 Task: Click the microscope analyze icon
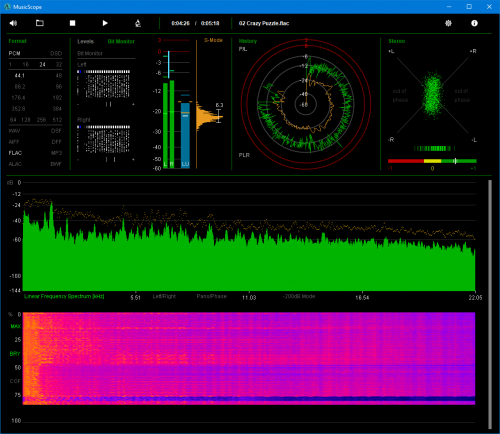pyautogui.click(x=138, y=23)
